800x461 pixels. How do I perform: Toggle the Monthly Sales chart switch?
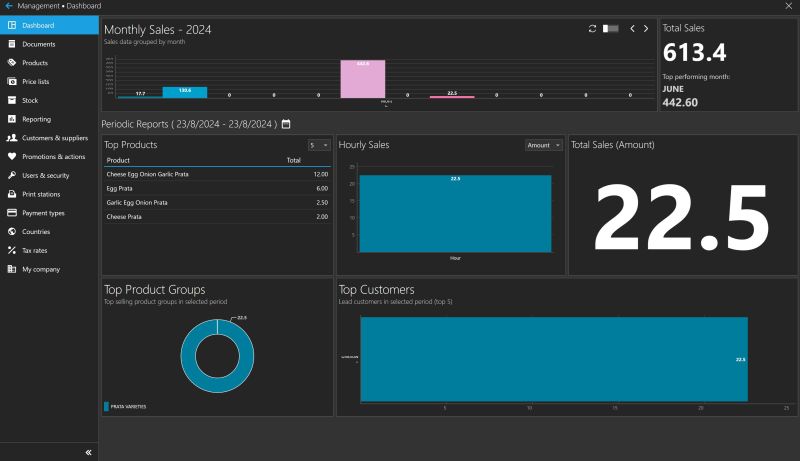611,29
